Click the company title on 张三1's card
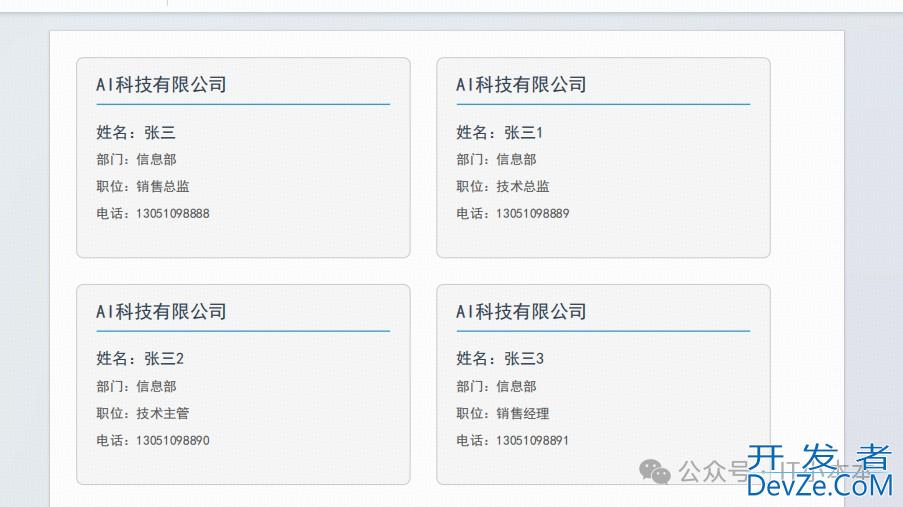This screenshot has height=507, width=903. coord(521,85)
